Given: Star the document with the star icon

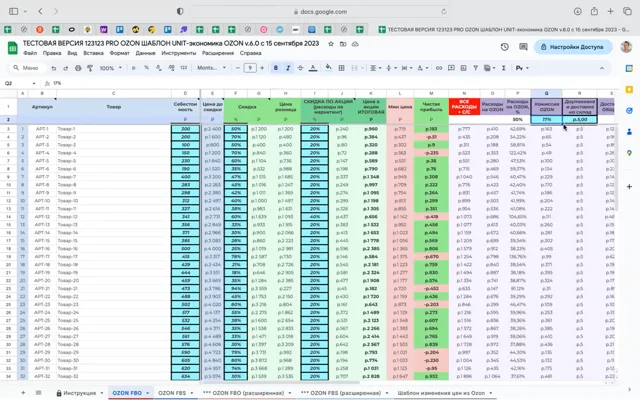Looking at the screenshot, I should (x=331, y=44).
